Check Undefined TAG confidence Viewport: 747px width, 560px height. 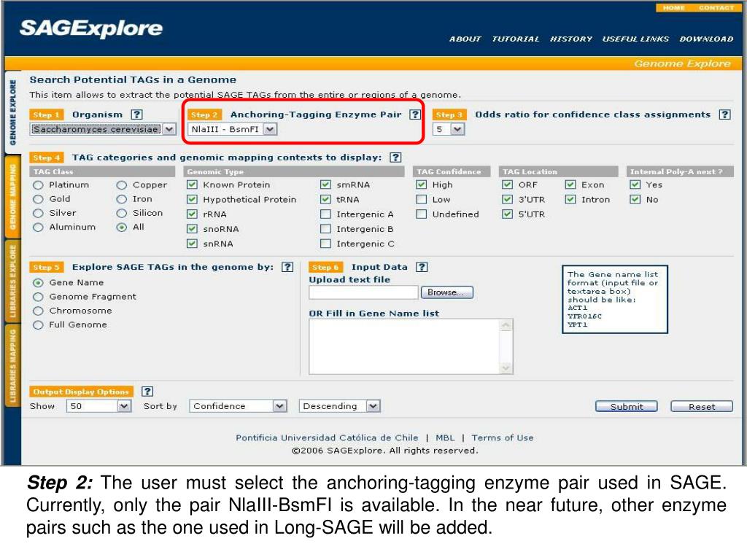[421, 214]
